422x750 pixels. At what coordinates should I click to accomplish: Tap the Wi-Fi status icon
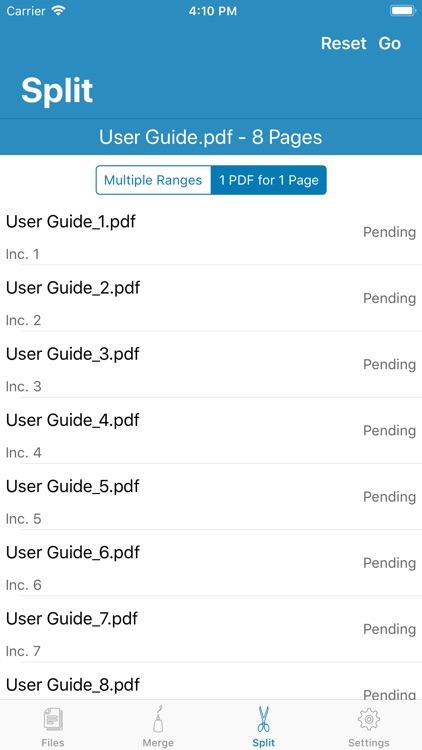(59, 11)
